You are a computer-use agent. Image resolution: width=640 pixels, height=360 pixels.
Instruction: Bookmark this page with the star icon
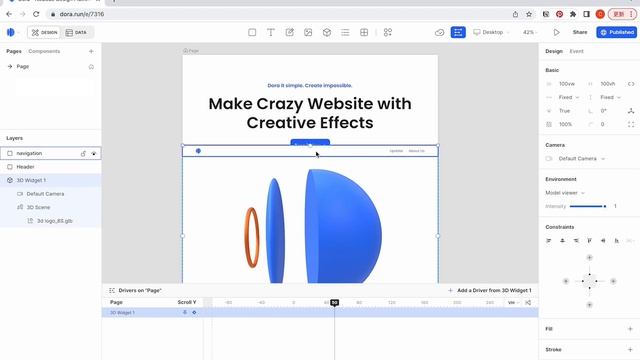pos(529,14)
